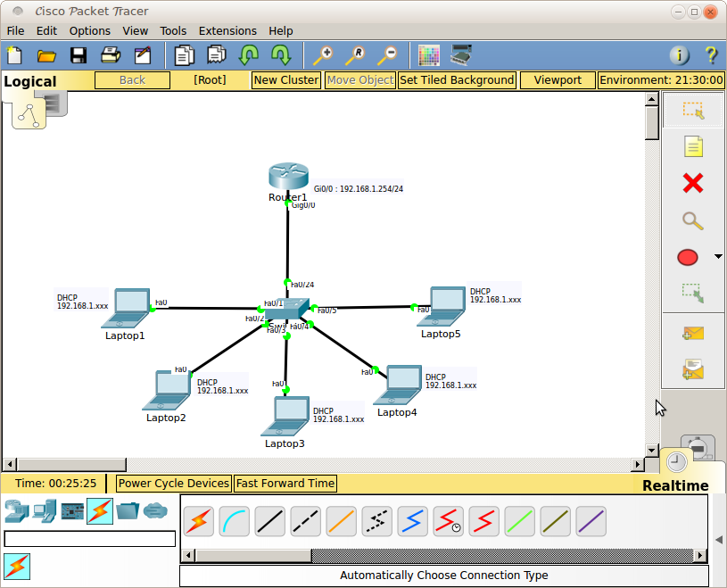Open the Extensions menu
Viewport: 727px width, 588px height.
227,31
